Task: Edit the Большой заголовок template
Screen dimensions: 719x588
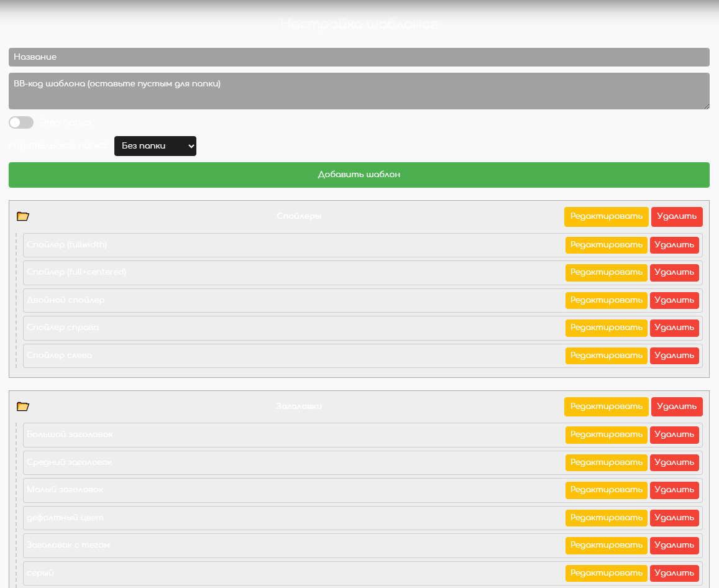Action: pos(606,434)
